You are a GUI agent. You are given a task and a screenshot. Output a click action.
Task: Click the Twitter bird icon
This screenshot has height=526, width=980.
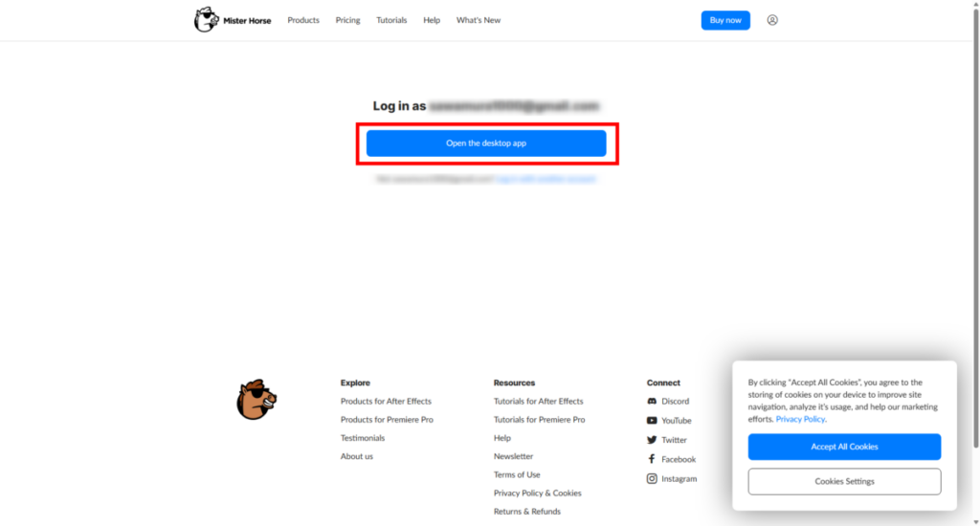pos(652,440)
